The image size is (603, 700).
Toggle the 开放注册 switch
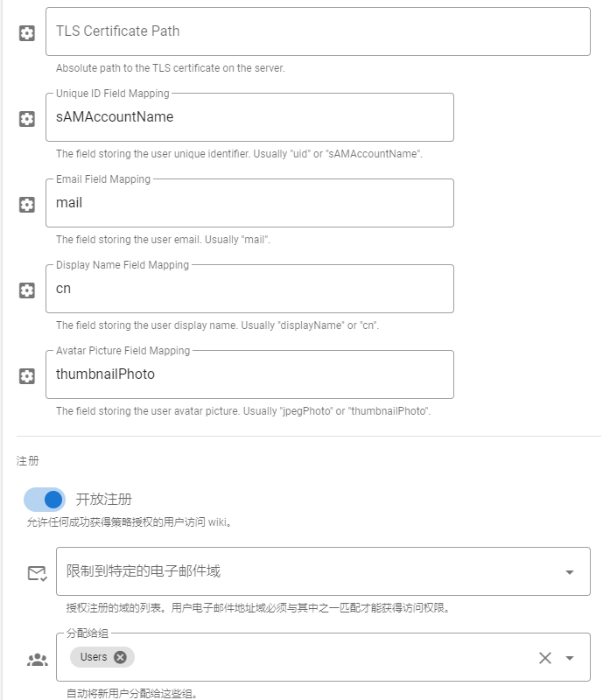45,500
